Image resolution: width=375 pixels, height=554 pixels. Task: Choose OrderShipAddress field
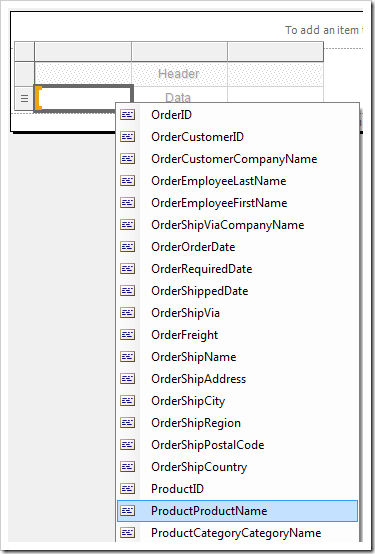click(237, 378)
